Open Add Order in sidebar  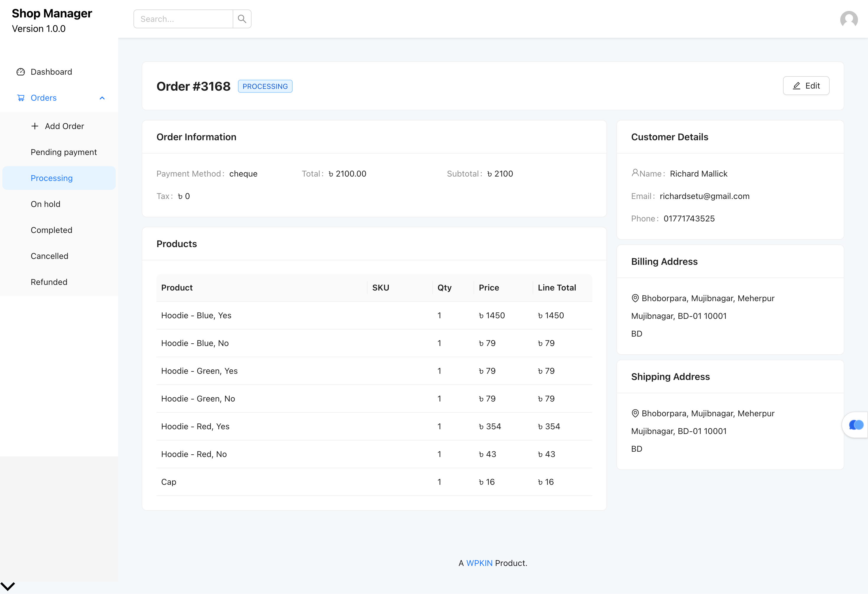[x=59, y=126]
